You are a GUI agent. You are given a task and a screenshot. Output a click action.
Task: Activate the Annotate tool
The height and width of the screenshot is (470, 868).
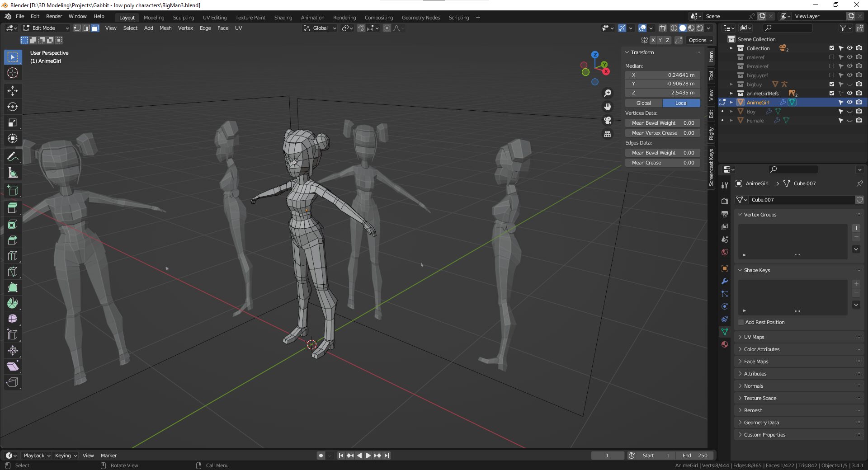[x=13, y=157]
